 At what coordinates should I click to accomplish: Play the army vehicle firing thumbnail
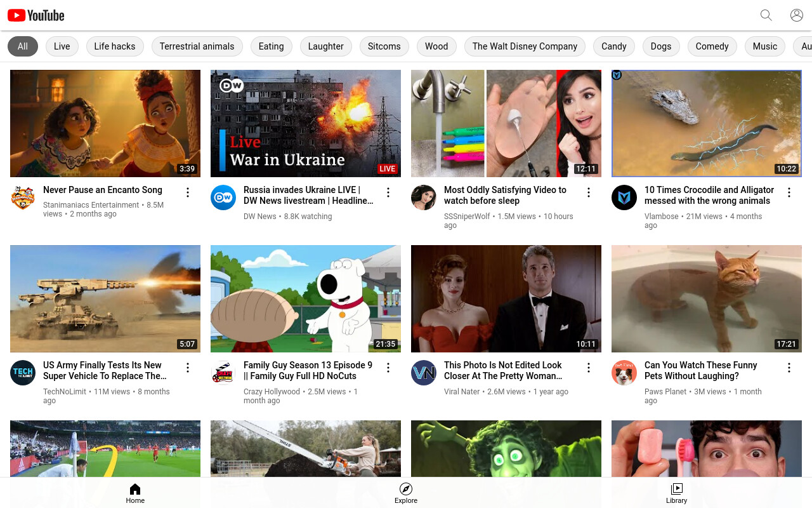coord(105,298)
